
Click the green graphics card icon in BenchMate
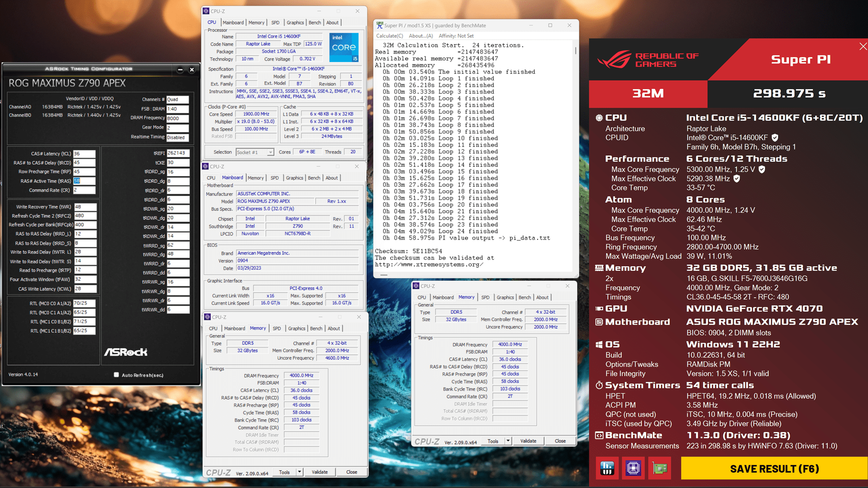pyautogui.click(x=660, y=468)
